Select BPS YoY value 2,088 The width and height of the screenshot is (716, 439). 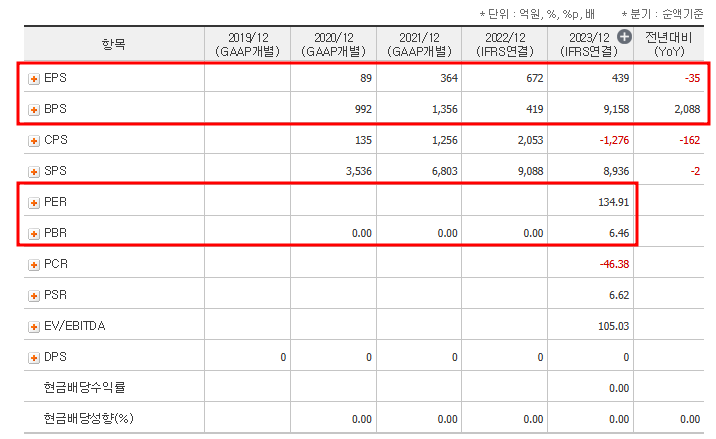(687, 110)
